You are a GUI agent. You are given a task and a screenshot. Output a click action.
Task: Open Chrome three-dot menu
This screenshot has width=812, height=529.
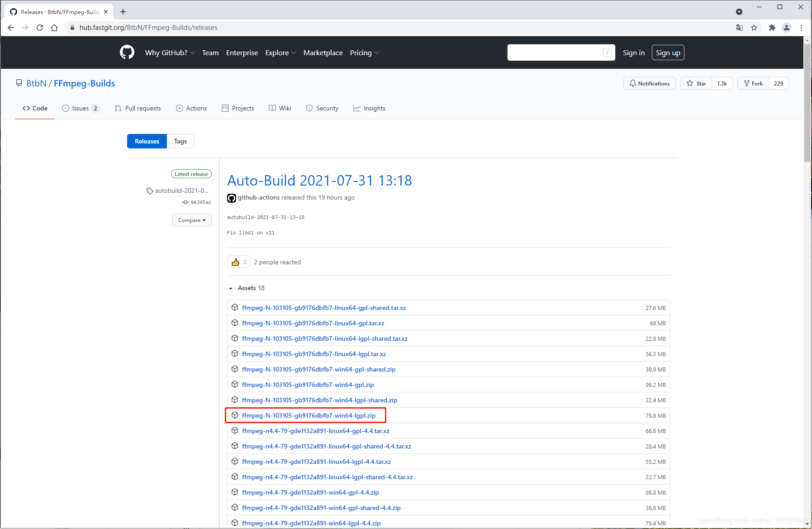pos(801,28)
